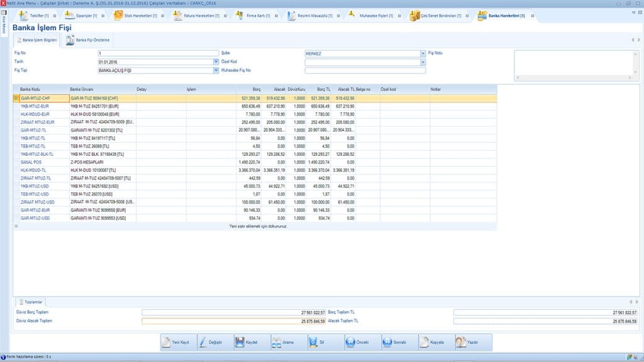Screen dimensions: 644x362
Task: Click the Muhasebe Fiş No input field
Action: pos(365,71)
